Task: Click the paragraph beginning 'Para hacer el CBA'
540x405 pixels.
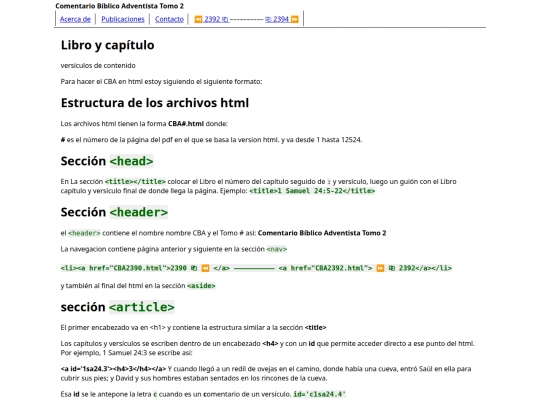Action: click(x=161, y=82)
